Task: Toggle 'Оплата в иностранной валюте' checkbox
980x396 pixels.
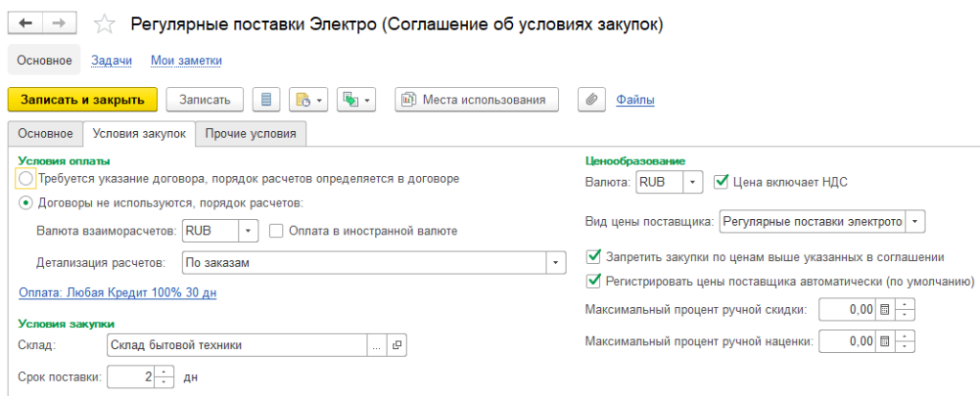Action: click(x=276, y=231)
